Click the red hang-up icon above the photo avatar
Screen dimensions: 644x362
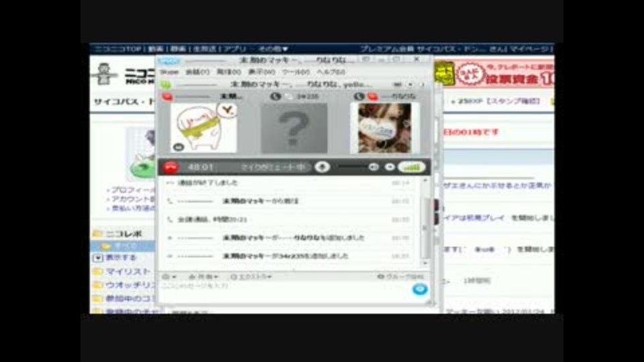pos(372,97)
